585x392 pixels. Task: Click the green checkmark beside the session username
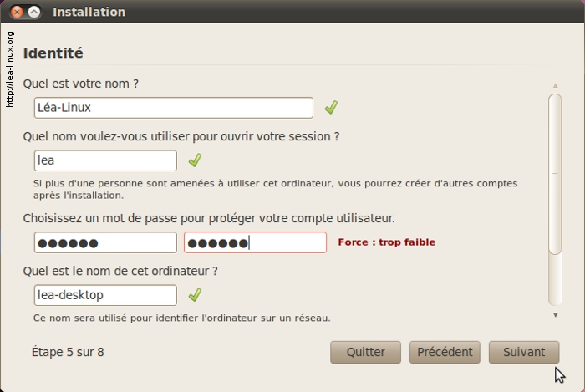tap(195, 160)
